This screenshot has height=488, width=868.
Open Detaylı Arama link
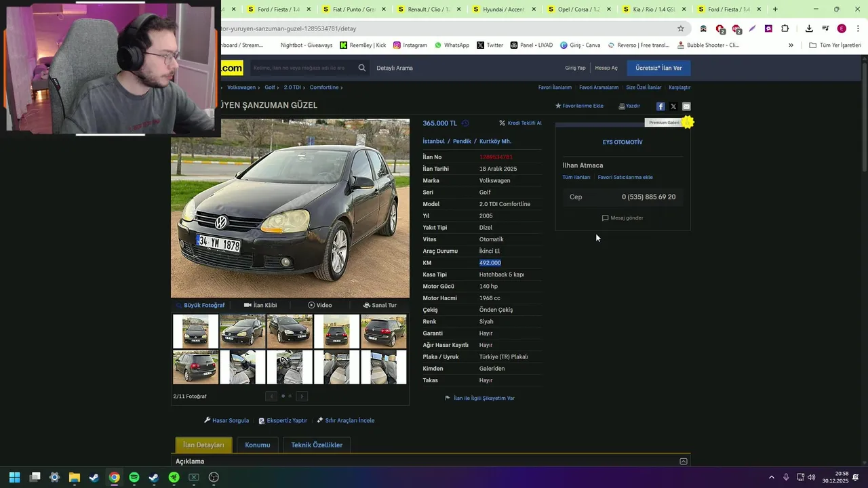395,68
